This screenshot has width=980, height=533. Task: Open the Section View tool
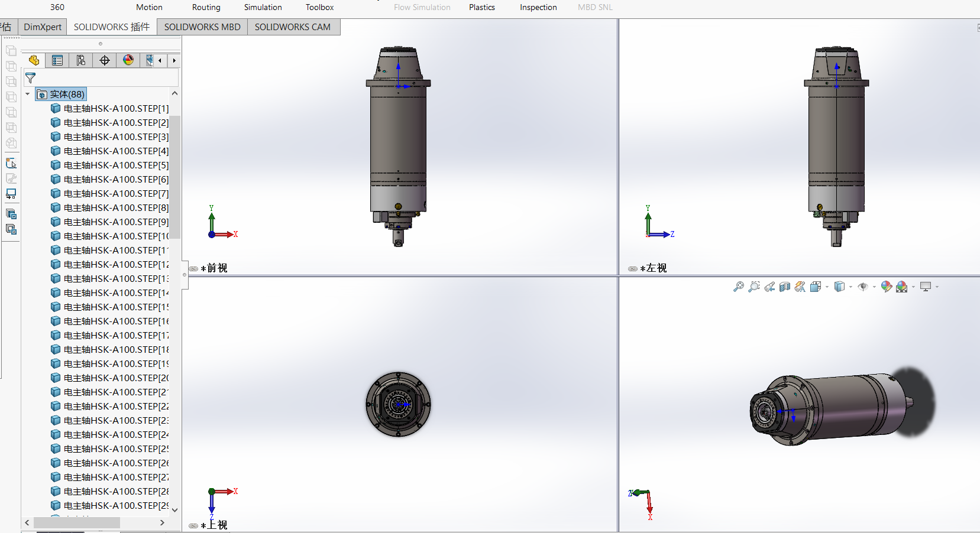pos(785,287)
